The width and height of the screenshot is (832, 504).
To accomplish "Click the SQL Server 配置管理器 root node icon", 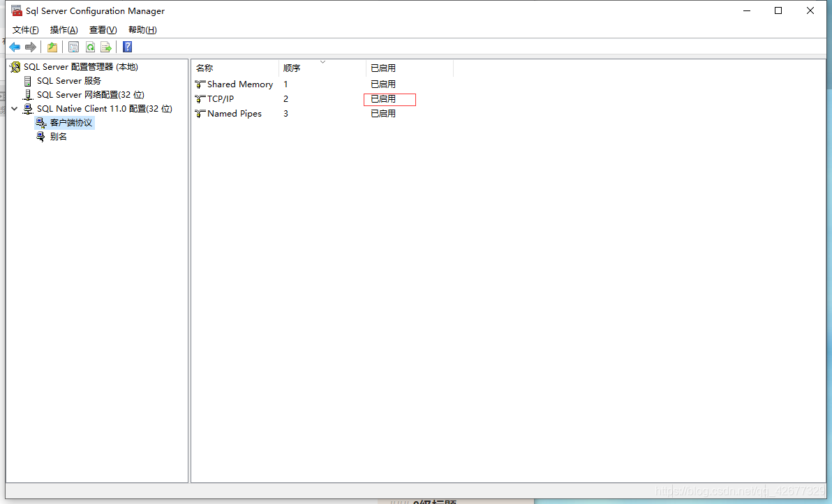I will point(15,67).
